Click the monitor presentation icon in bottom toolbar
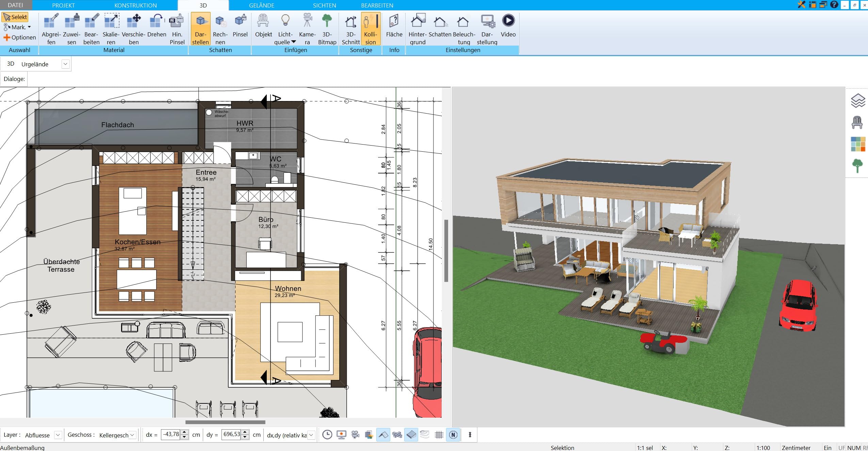Viewport: 868px width, 451px height. [341, 435]
